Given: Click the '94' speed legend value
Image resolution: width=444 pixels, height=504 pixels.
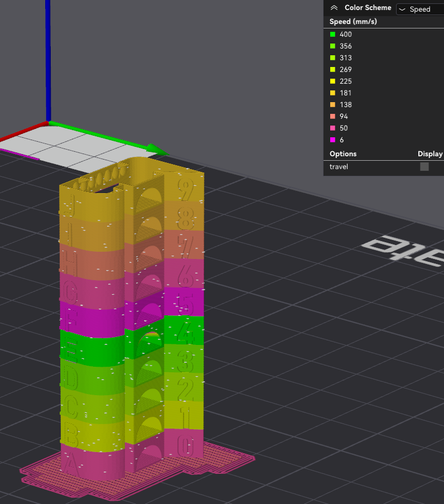Looking at the screenshot, I should click(344, 116).
